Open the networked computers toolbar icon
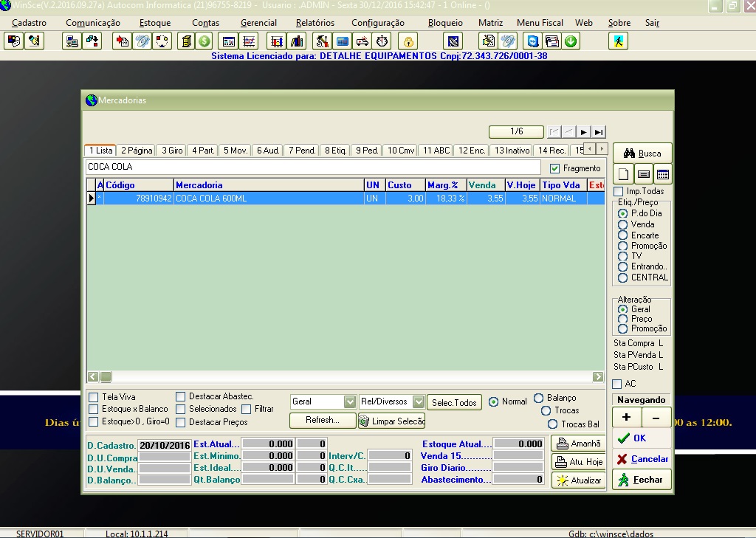 point(72,41)
